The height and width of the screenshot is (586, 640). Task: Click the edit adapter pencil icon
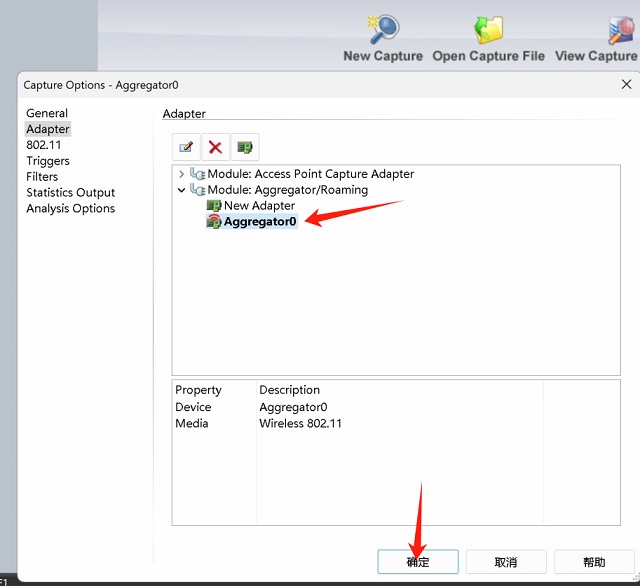point(186,147)
